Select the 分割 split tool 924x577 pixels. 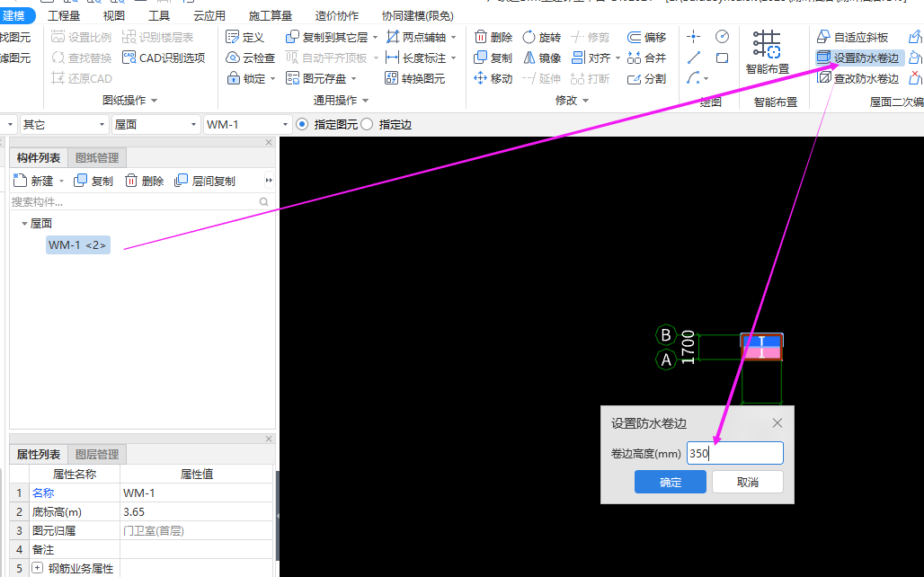point(646,78)
